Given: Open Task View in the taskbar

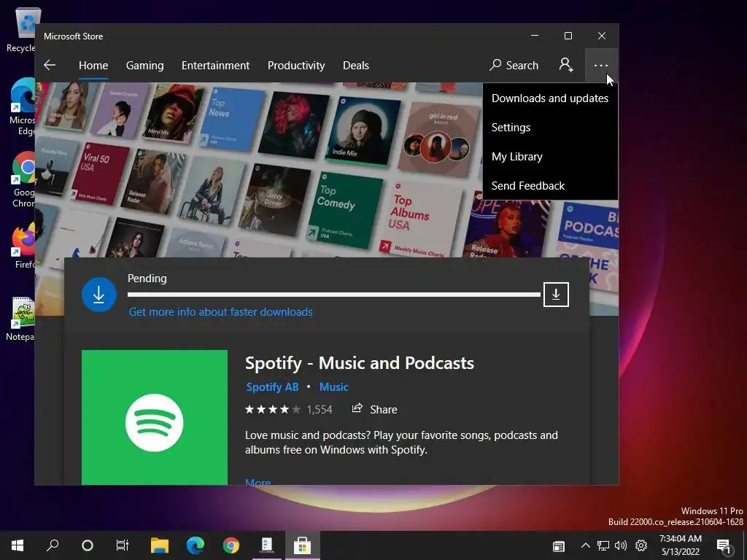Looking at the screenshot, I should click(123, 545).
